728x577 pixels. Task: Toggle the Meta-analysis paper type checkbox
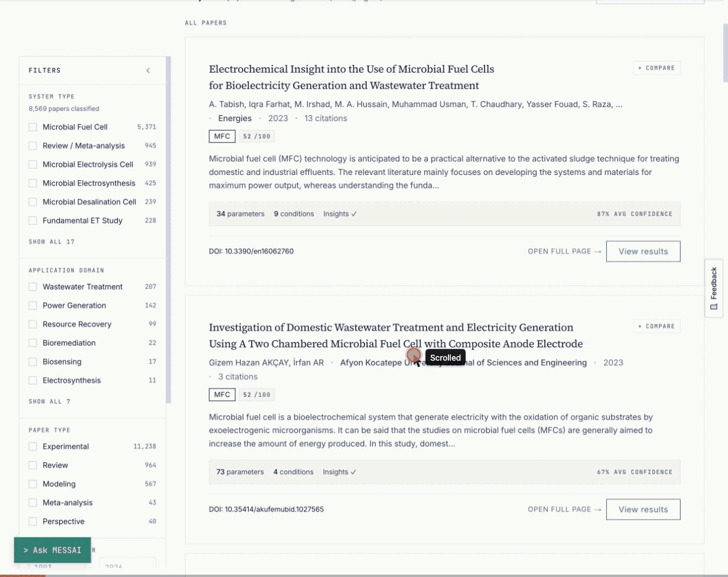click(32, 503)
